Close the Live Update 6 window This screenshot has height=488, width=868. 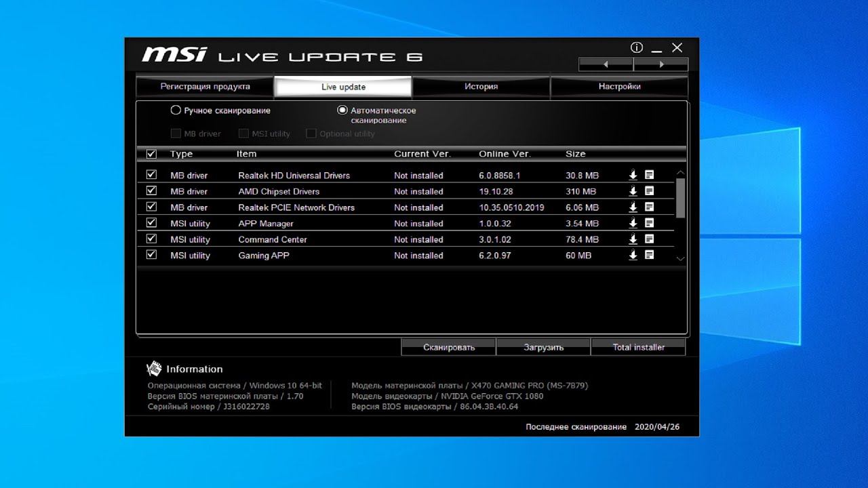click(677, 47)
